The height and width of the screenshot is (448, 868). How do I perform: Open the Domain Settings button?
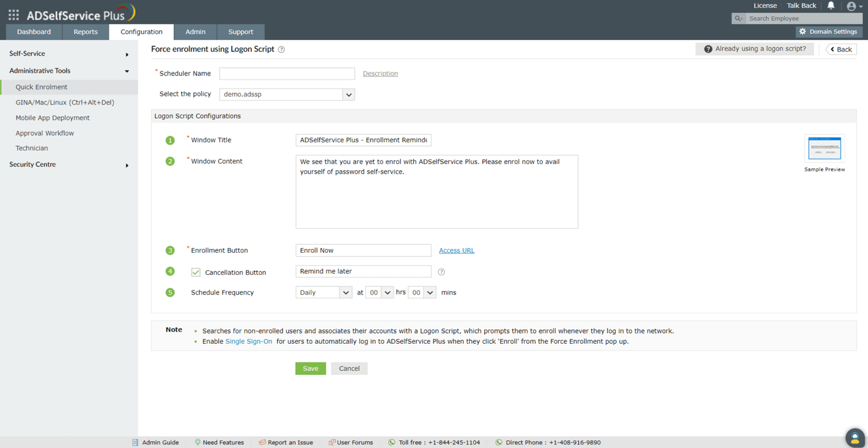828,32
